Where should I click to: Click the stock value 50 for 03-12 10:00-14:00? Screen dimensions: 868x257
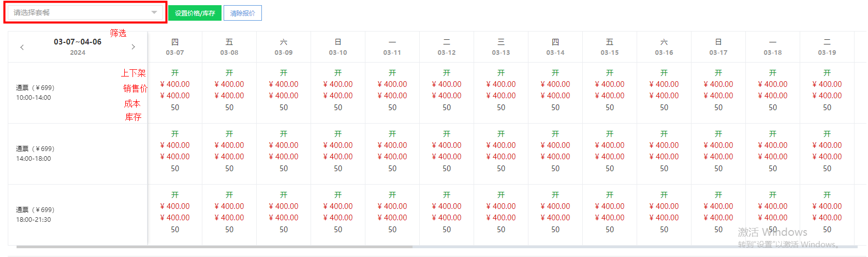click(447, 108)
